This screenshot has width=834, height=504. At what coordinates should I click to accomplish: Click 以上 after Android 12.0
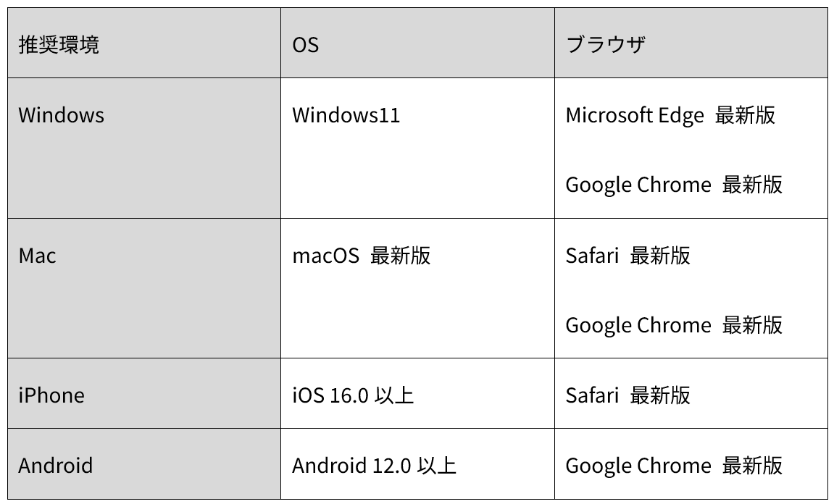pos(437,465)
